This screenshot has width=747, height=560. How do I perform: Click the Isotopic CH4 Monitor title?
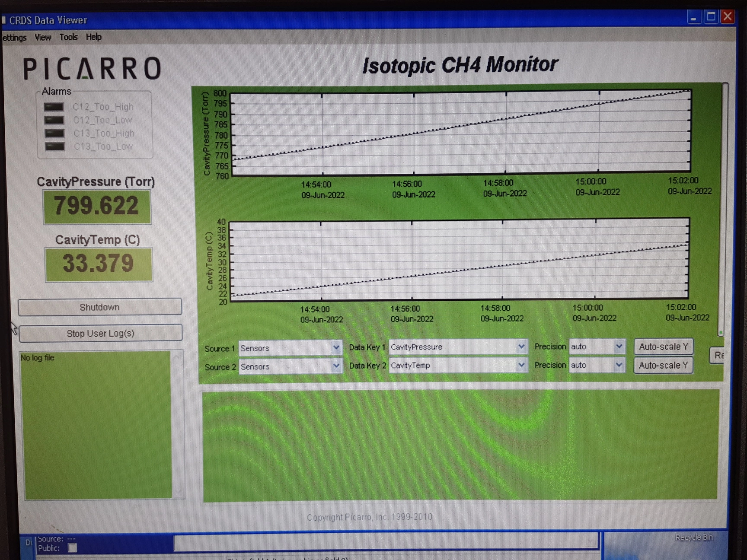click(460, 65)
